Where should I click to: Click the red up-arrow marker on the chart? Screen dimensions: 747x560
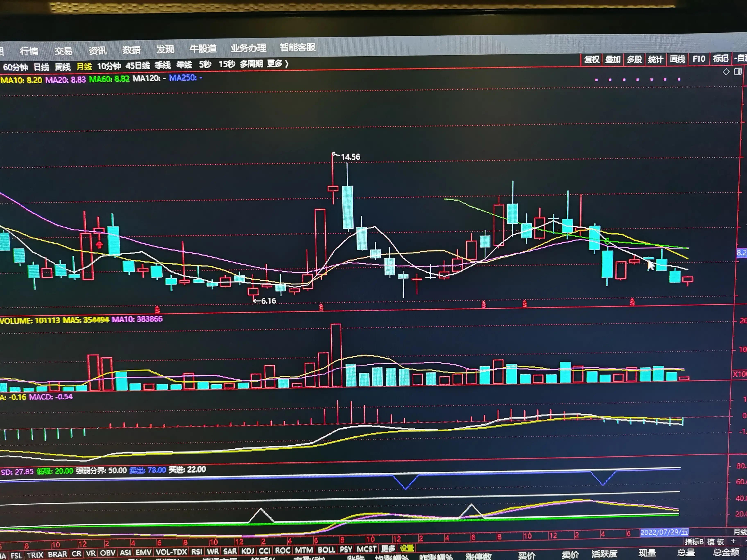click(99, 244)
